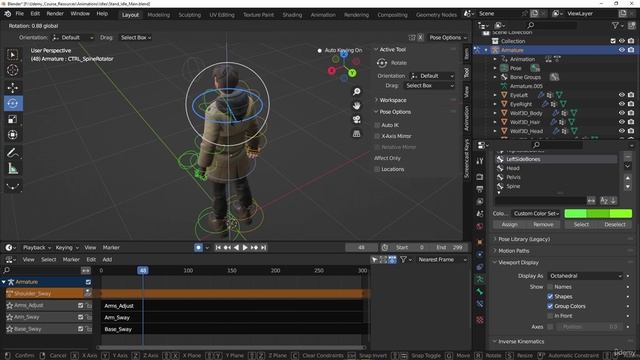This screenshot has width=640, height=360.
Task: Open the Object Data properties tab icon
Action: [x=480, y=280]
